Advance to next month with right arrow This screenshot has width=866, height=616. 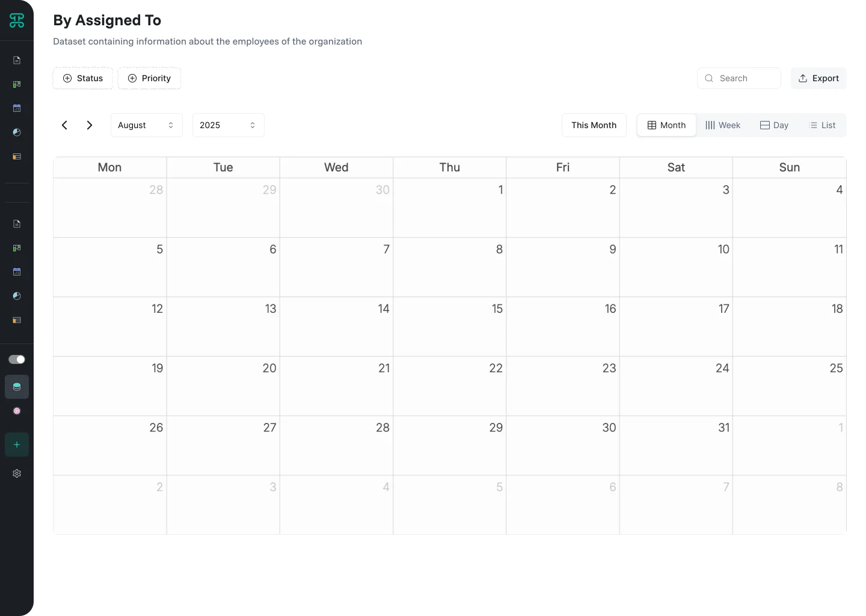click(x=90, y=125)
